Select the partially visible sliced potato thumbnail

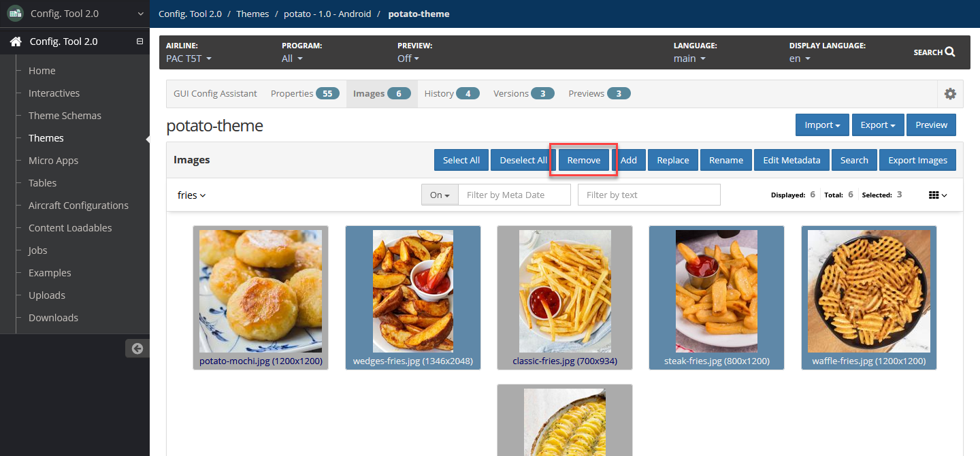[565, 421]
